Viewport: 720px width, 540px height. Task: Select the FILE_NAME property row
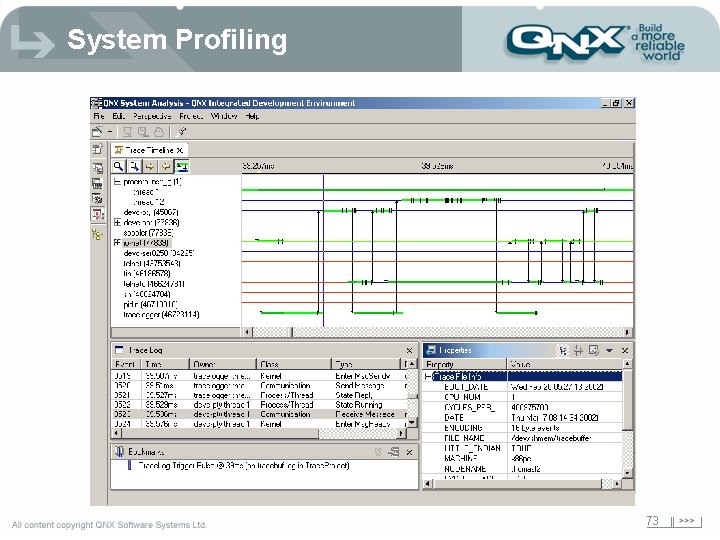tap(523, 438)
